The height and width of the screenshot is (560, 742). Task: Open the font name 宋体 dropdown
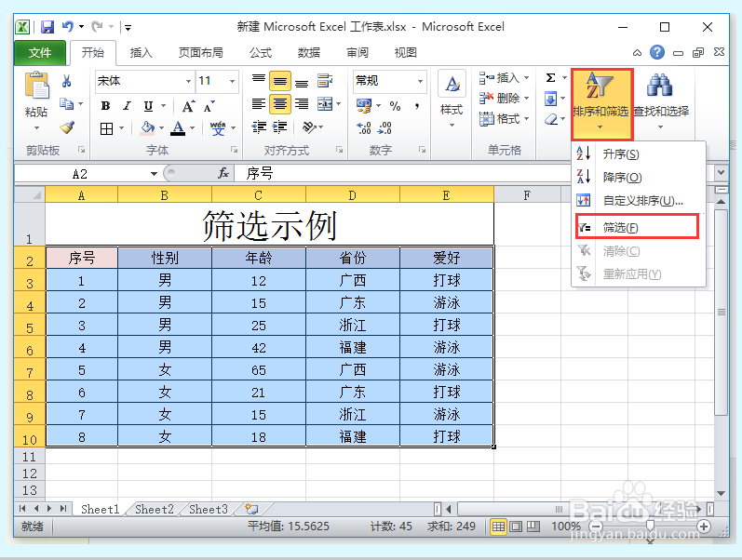tap(188, 81)
